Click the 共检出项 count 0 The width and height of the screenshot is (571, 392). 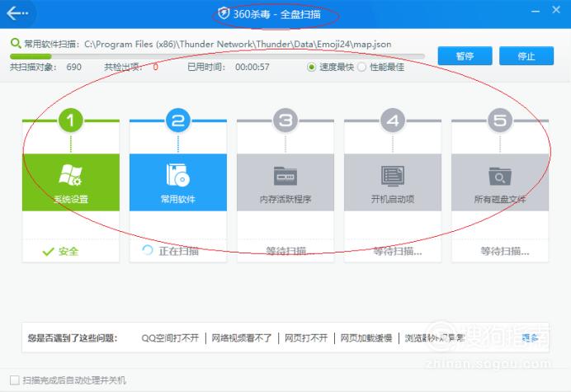155,67
